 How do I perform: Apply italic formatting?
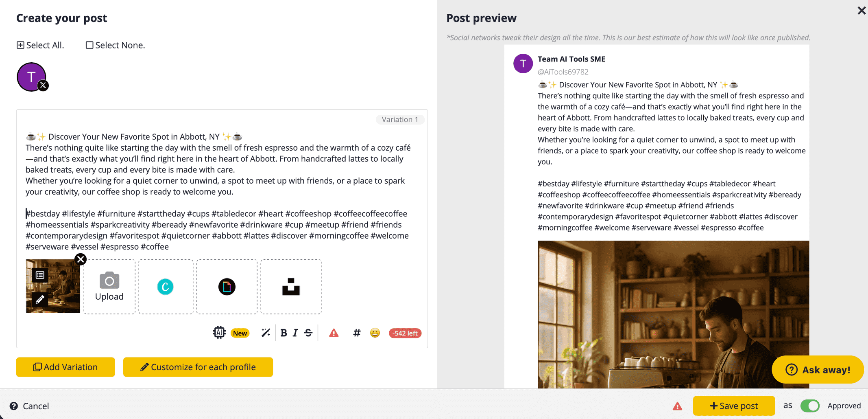pos(295,333)
